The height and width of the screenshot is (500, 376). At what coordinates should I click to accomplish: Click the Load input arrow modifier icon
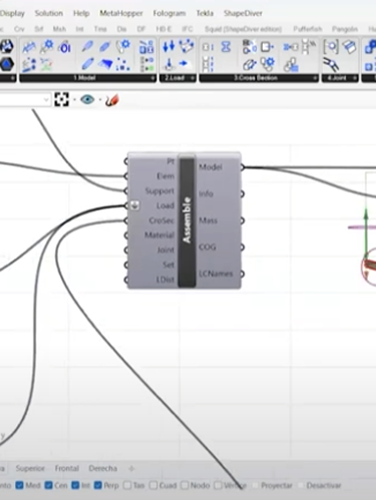pyautogui.click(x=135, y=205)
